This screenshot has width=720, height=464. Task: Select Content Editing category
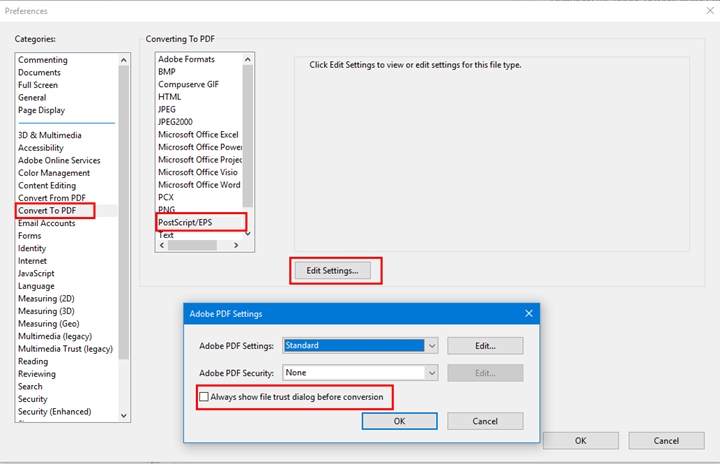point(47,185)
